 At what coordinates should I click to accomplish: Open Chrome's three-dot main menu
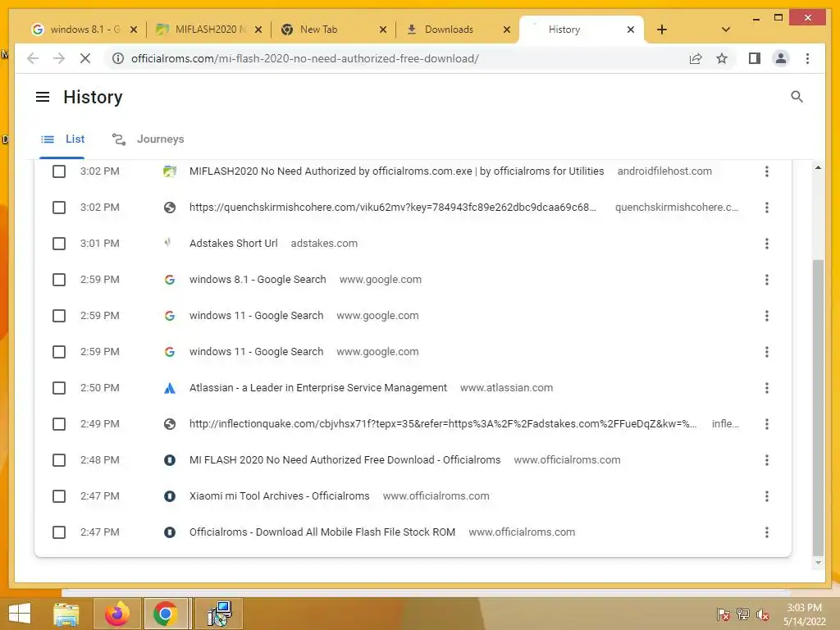pyautogui.click(x=807, y=58)
